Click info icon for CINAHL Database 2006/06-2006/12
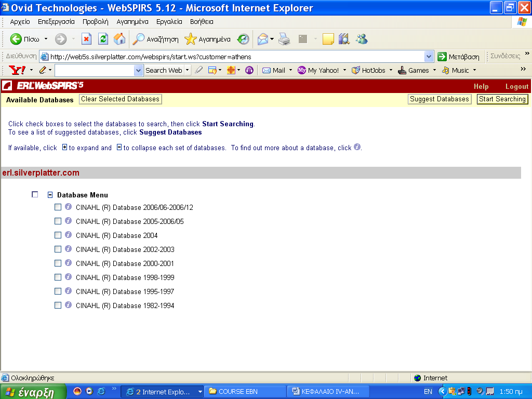This screenshot has width=532, height=399. [x=68, y=207]
